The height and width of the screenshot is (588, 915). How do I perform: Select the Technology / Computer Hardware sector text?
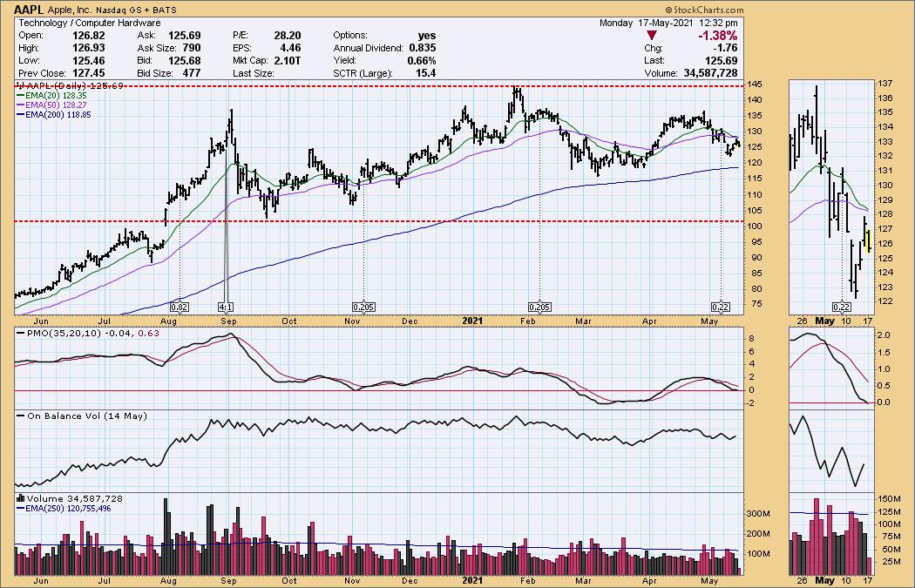click(x=89, y=23)
